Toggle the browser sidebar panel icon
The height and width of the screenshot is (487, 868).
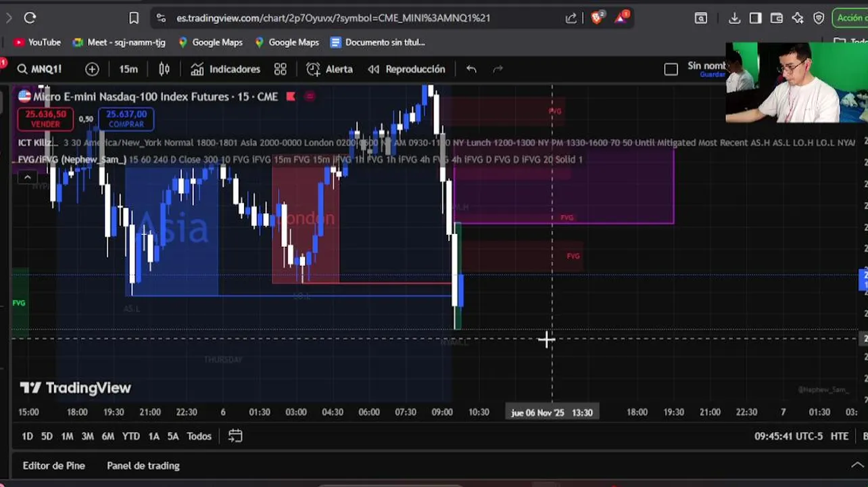coord(756,18)
